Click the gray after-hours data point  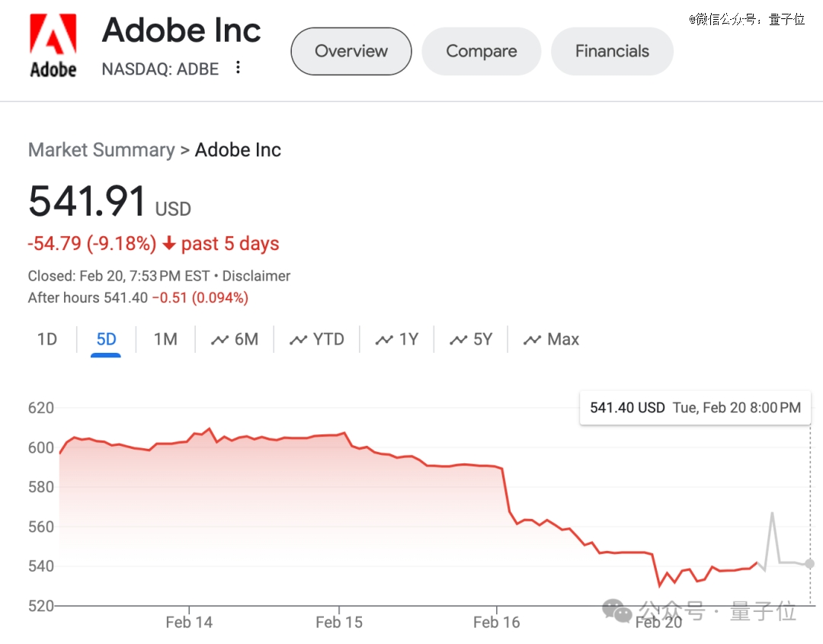click(x=809, y=564)
